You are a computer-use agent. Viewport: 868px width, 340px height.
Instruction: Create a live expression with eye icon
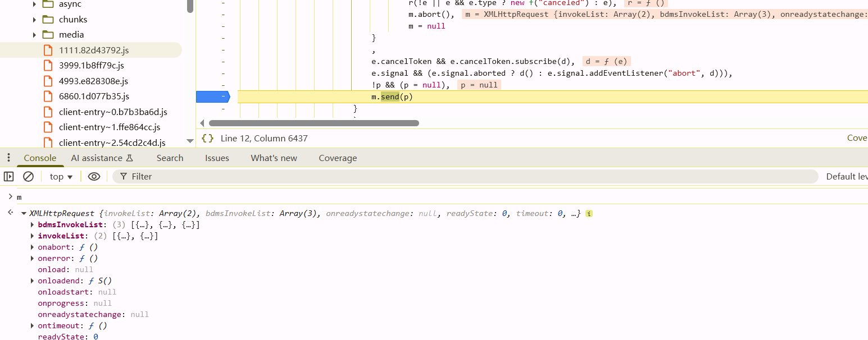(94, 176)
